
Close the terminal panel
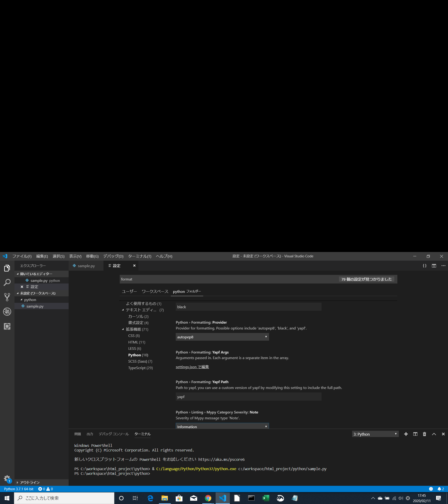point(443,434)
